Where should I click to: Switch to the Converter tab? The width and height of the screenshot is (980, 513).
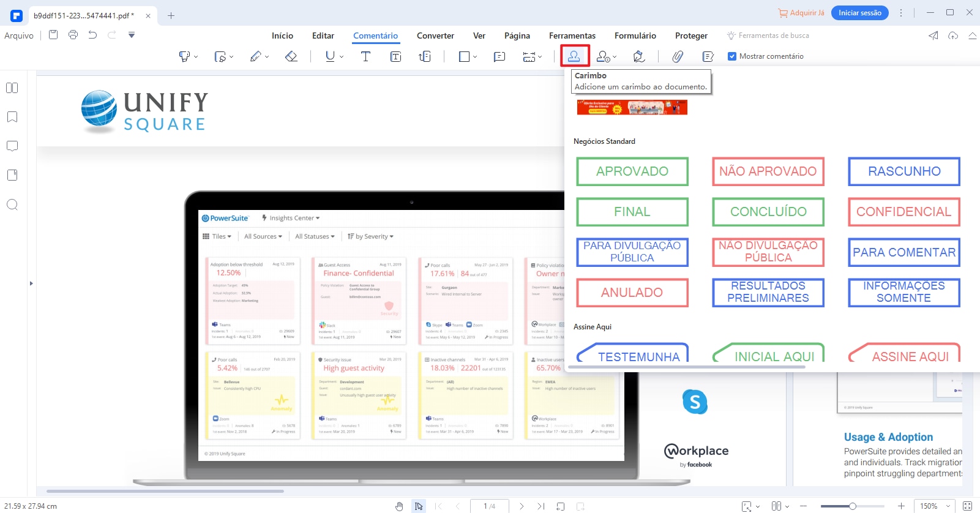point(435,36)
